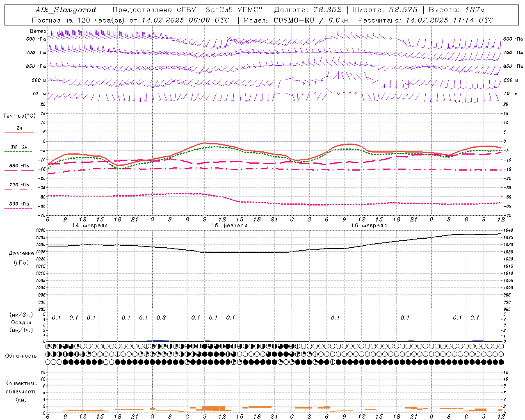Select the Давление pressure panel label

click(x=21, y=253)
